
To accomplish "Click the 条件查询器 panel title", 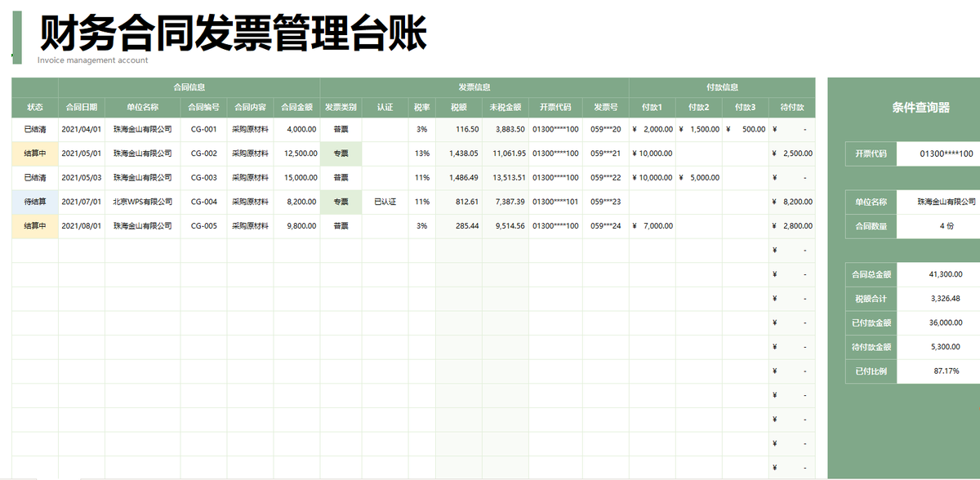I will click(x=922, y=108).
